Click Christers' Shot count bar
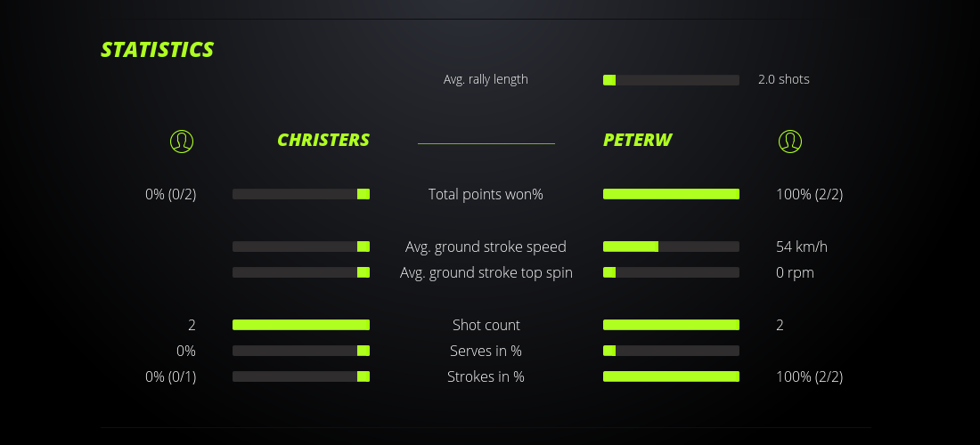This screenshot has width=980, height=445. 301,325
